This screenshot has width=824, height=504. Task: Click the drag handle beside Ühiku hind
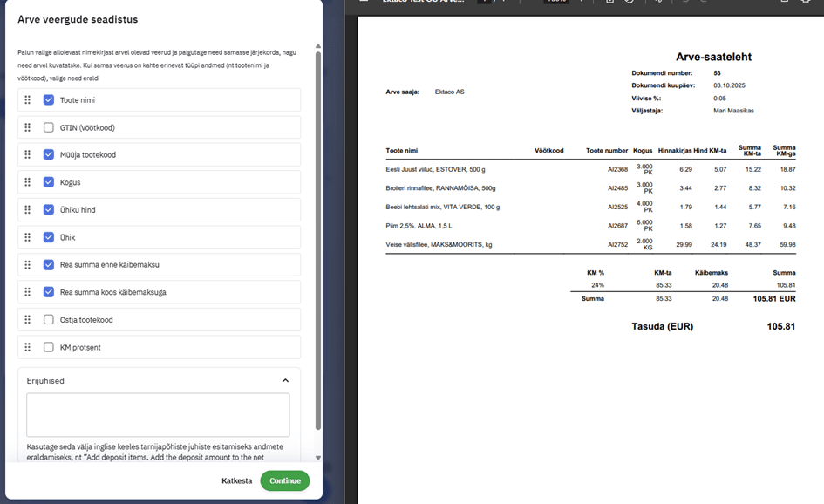coord(27,210)
